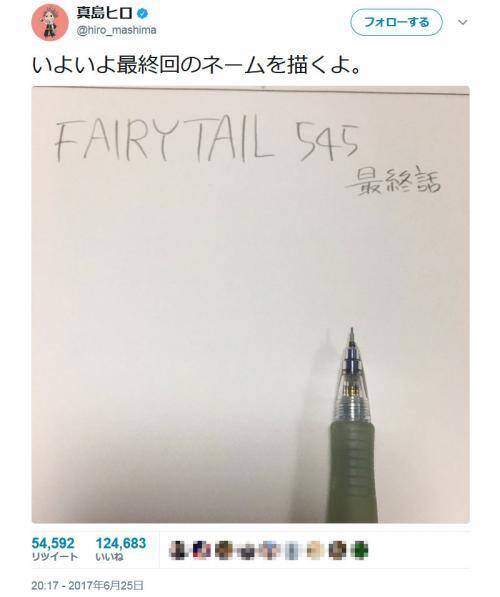This screenshot has height=597, width=500.
Task: Click the seventh liker avatar thumbnail
Action: pyautogui.click(x=315, y=550)
